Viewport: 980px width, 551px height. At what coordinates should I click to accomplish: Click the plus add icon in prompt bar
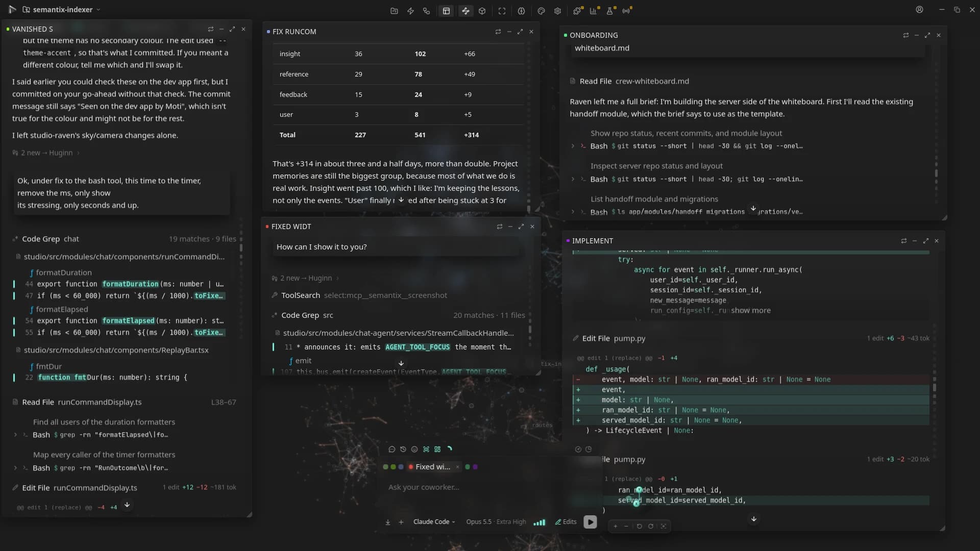[x=401, y=522]
